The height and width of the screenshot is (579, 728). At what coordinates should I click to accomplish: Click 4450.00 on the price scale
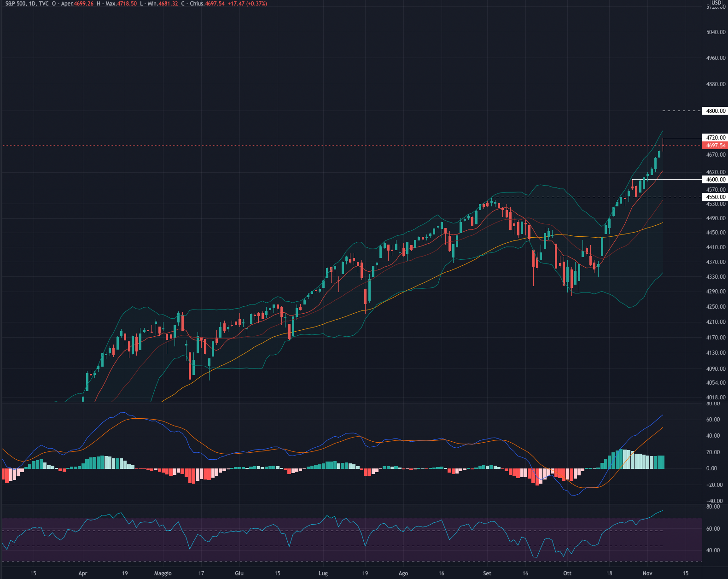pos(716,233)
